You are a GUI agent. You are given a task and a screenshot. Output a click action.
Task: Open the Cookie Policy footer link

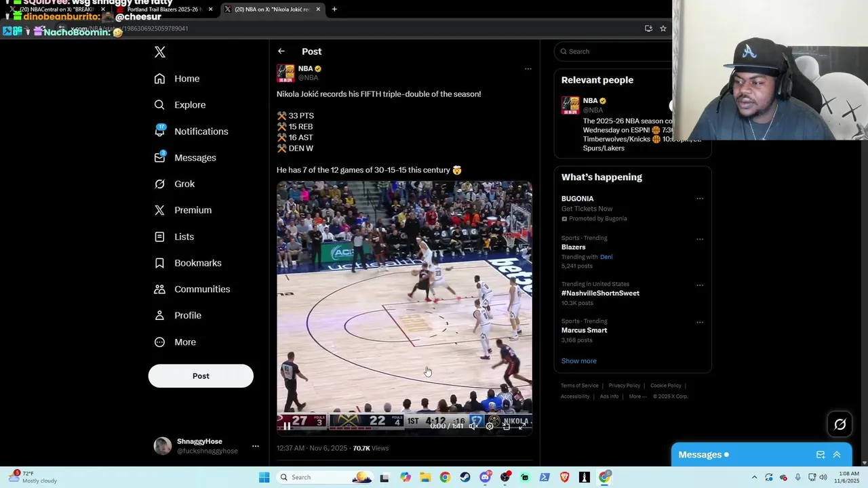coord(666,386)
